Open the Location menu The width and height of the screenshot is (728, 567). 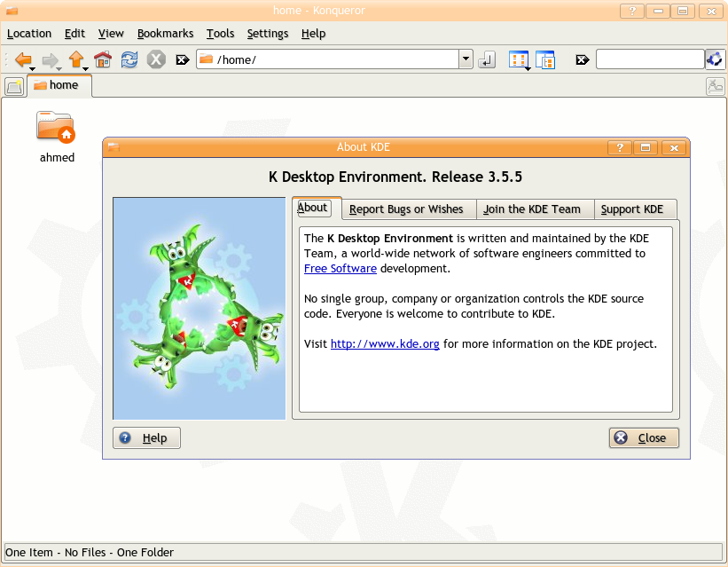coord(29,34)
